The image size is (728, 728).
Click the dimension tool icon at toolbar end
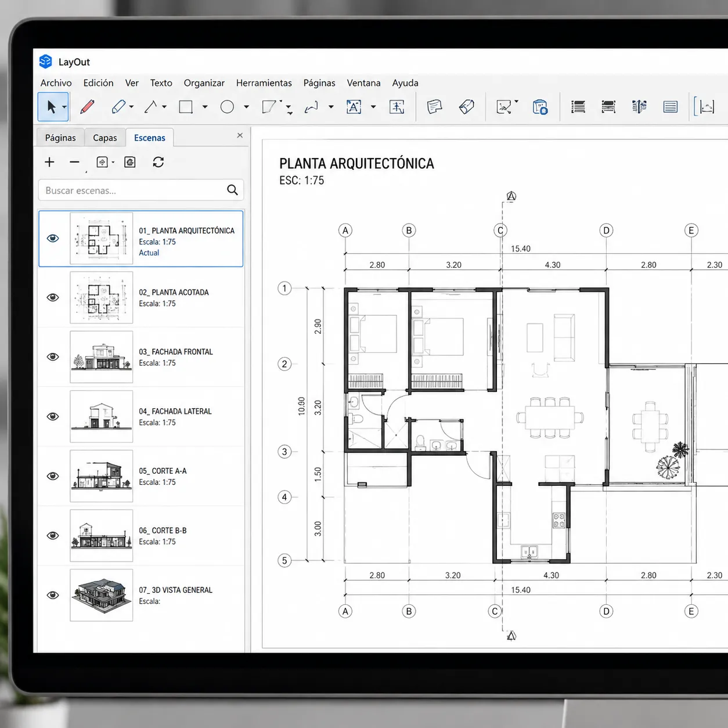coord(704,107)
